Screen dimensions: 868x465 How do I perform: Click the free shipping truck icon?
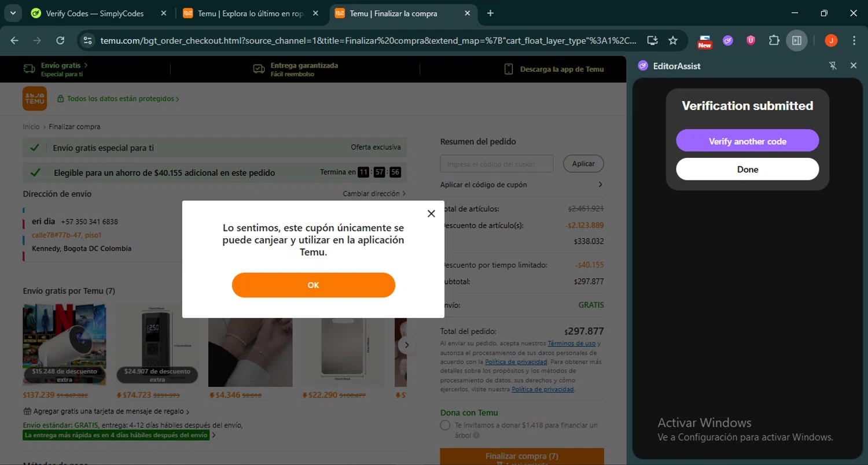[29, 69]
